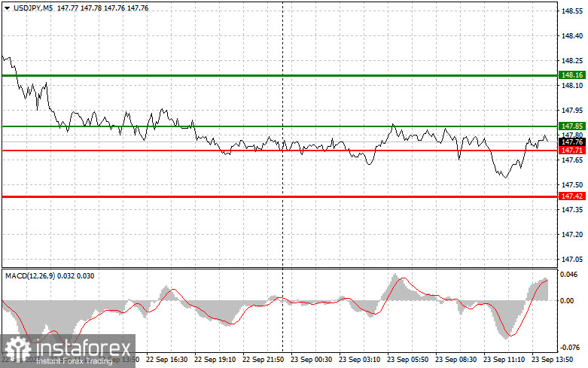Click the MACD(12,26,9) indicator label
588x368 pixels.
pos(30,276)
